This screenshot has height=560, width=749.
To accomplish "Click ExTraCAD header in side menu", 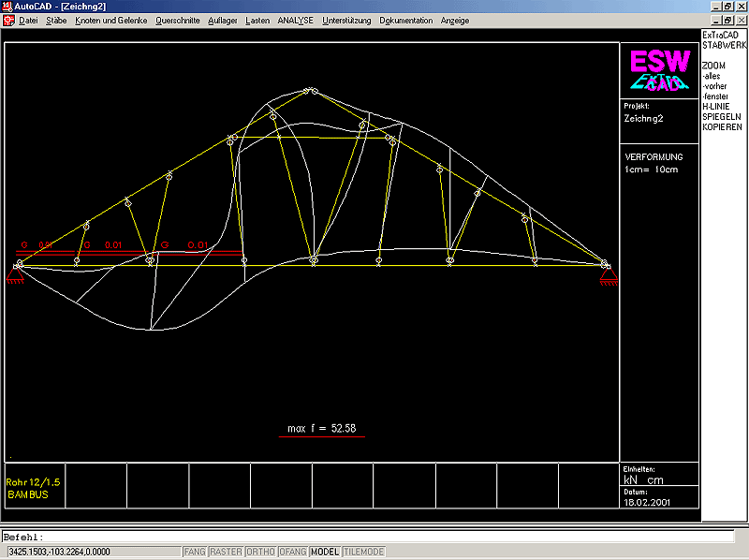I will pyautogui.click(x=720, y=35).
